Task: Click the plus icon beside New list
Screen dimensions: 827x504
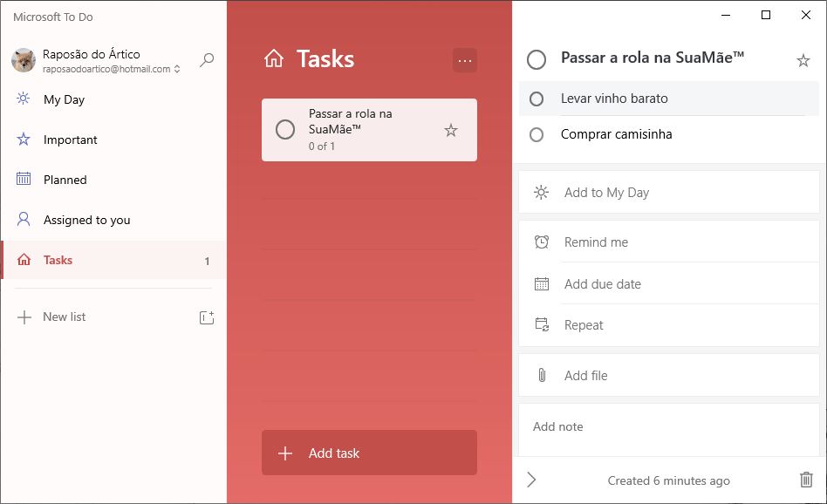Action: point(24,317)
